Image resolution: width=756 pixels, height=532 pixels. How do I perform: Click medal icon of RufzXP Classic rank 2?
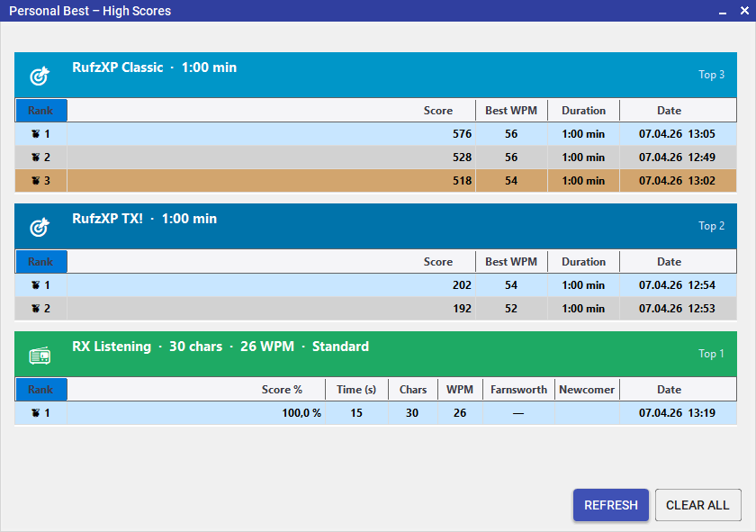(x=35, y=158)
